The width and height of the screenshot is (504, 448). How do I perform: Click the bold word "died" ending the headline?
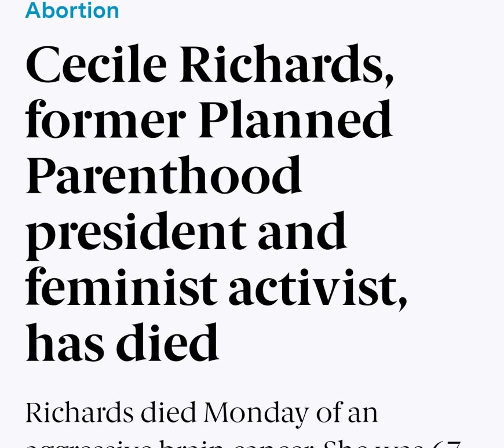[167, 342]
